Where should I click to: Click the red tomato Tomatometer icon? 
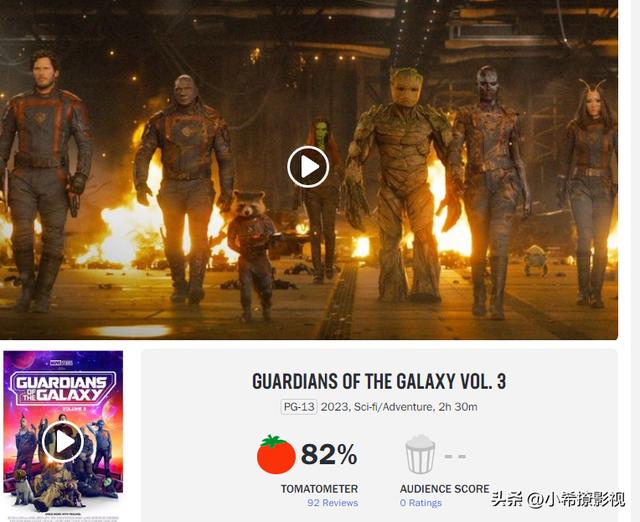coord(276,454)
